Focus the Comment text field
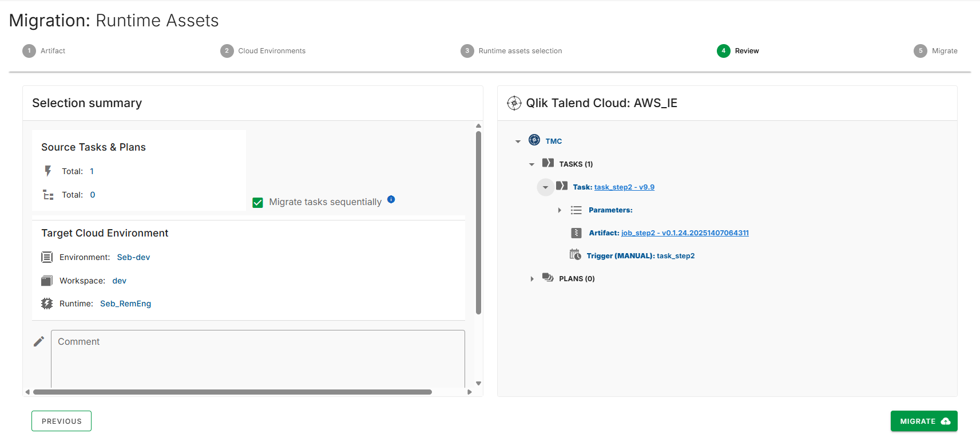980x445 pixels. [258, 359]
